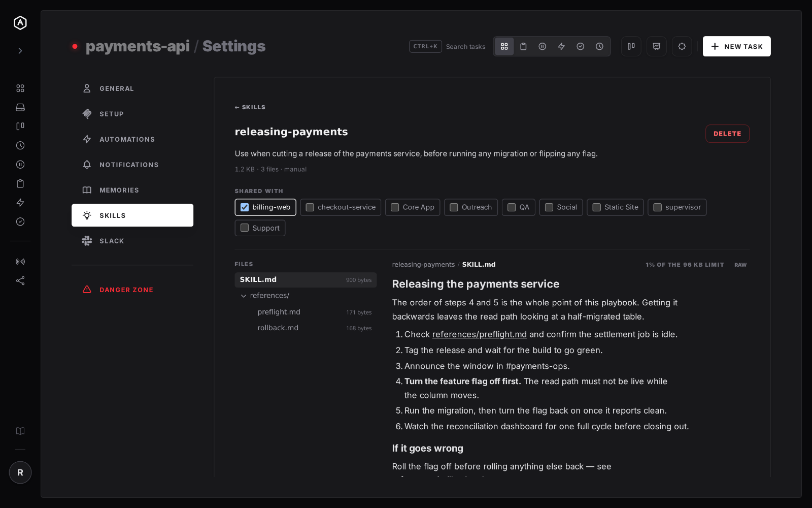Click the Settings heading text
This screenshot has height=508, width=812.
pyautogui.click(x=234, y=46)
